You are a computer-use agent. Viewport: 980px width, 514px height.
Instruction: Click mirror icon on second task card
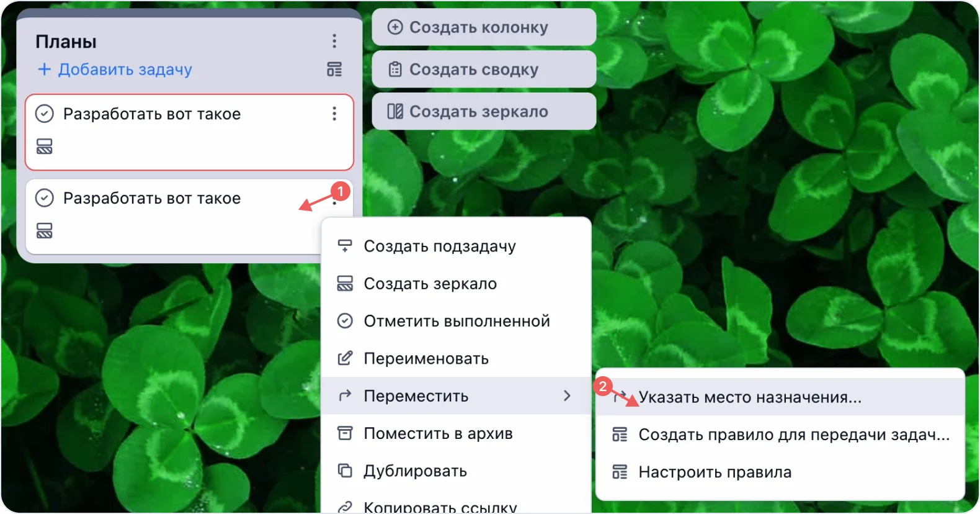pyautogui.click(x=45, y=231)
